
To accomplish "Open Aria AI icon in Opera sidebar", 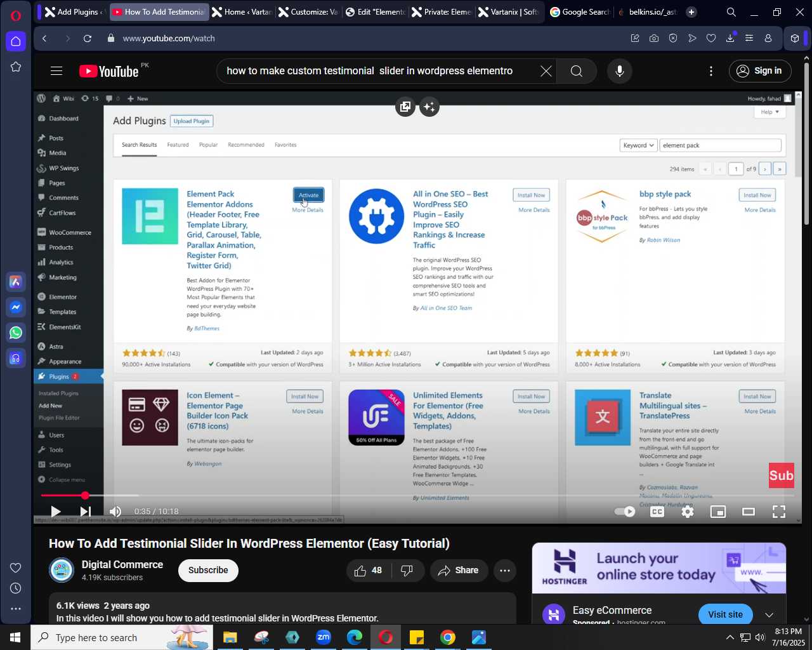I will [16, 282].
